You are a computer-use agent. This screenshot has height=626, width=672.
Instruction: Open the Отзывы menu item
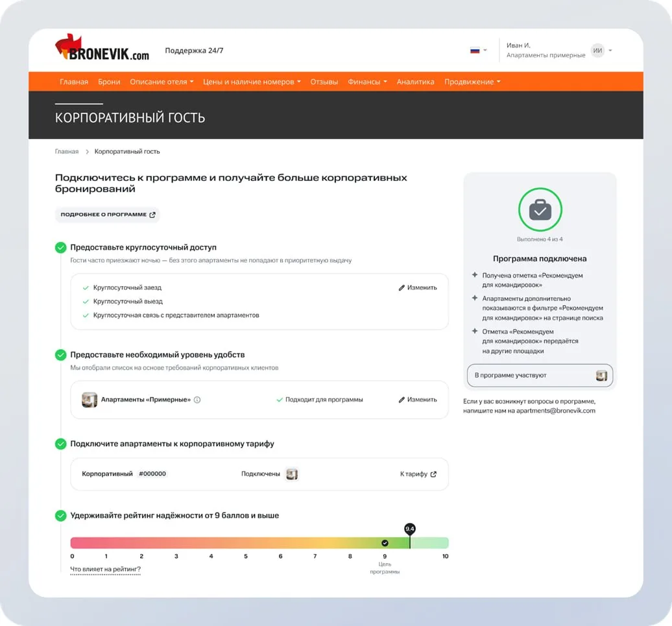(x=324, y=82)
